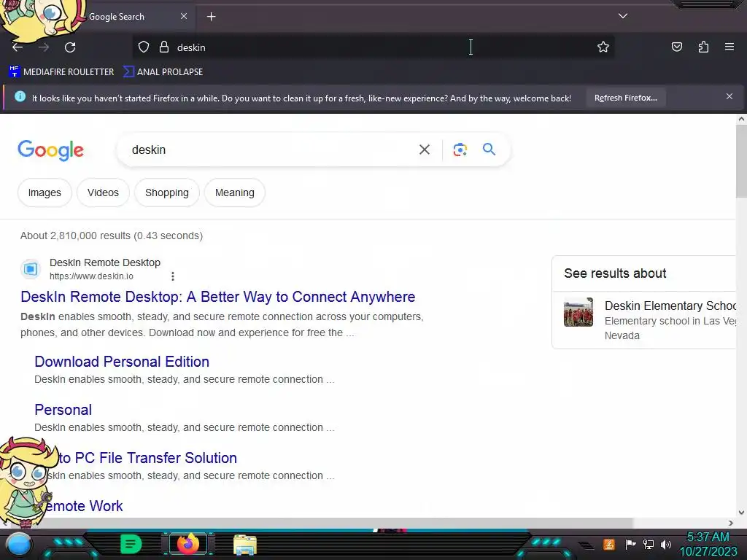Open the Action Center flag icon
This screenshot has width=747, height=560.
630,544
